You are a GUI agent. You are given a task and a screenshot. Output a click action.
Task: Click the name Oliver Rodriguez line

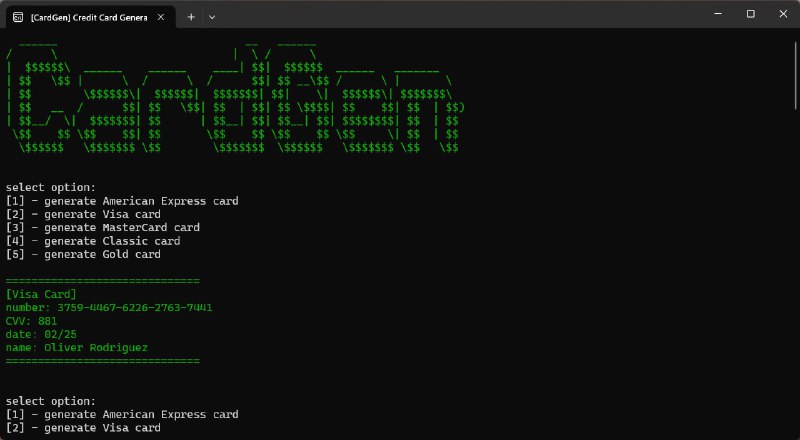76,347
